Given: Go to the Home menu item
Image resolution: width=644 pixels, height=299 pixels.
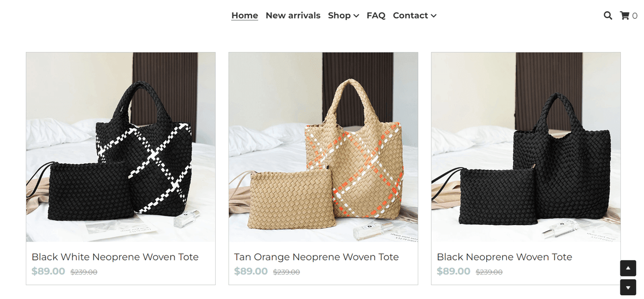Looking at the screenshot, I should click(245, 16).
